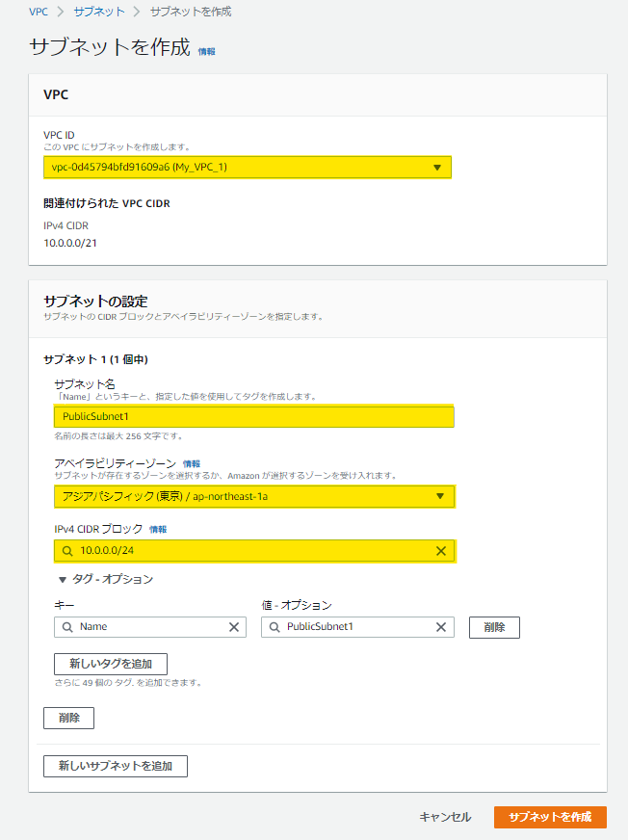Click the search icon in the value field
Viewport: 628px width, 840px height.
coord(274,627)
